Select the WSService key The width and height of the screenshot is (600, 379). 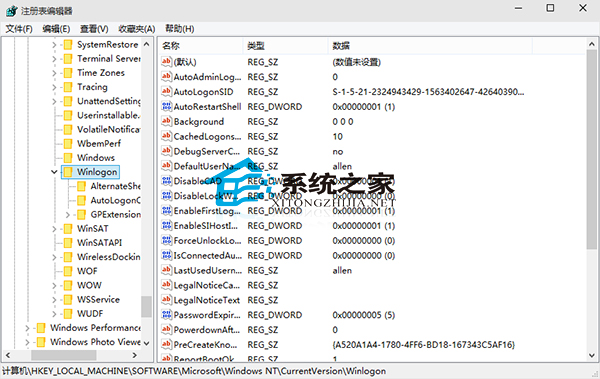point(98,300)
